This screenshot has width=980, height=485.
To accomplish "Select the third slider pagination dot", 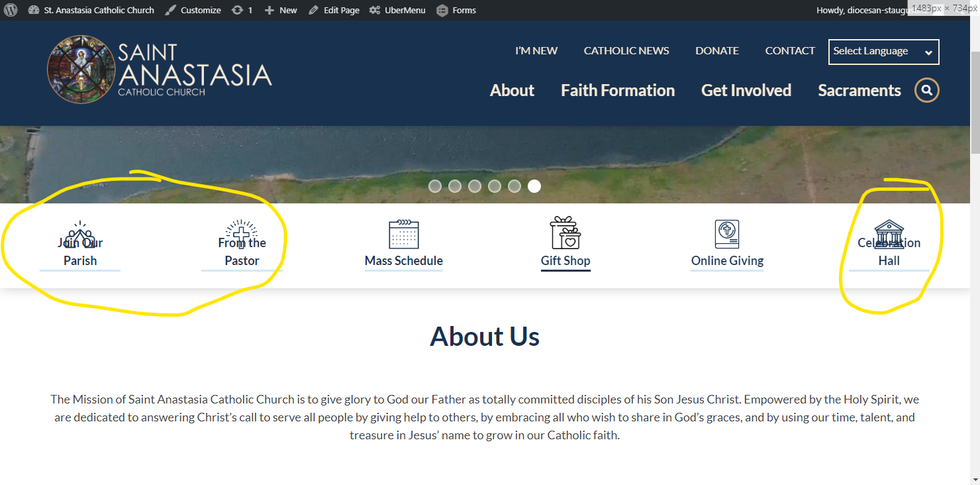I will point(475,186).
